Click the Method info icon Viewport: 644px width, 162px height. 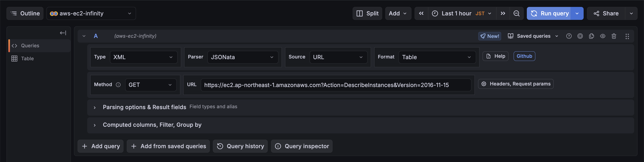[118, 85]
